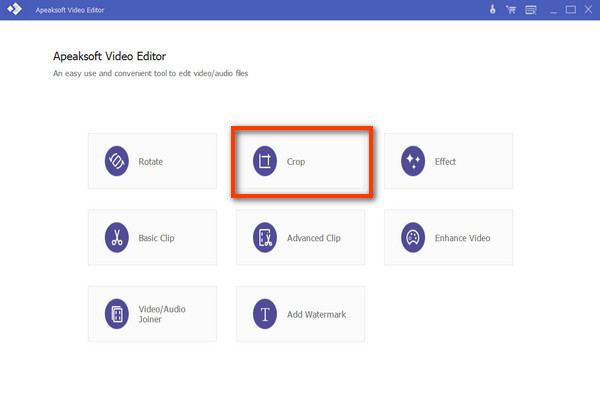Click the title bar 'Apeaksoft Video Editor' text
Image resolution: width=600 pixels, height=407 pixels.
coord(70,10)
